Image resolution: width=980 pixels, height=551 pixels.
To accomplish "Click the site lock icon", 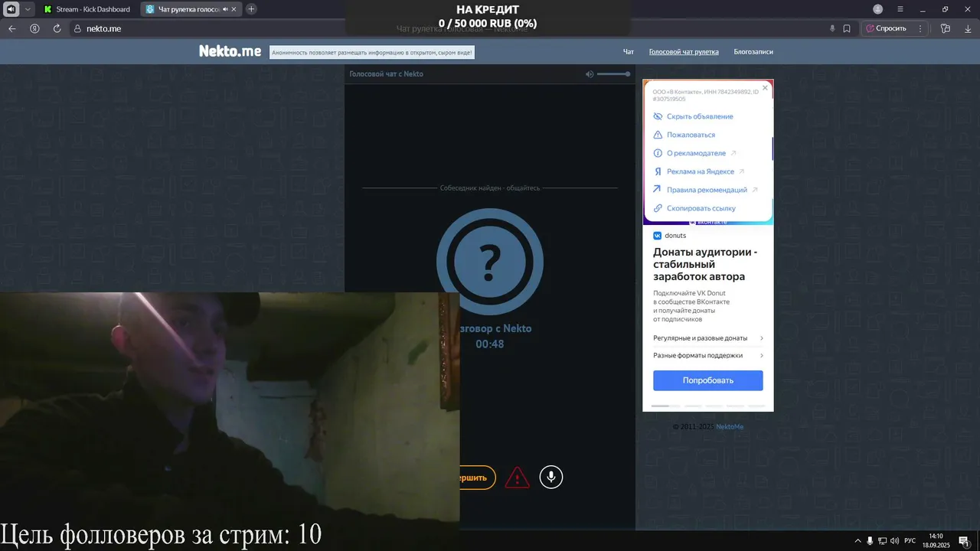I will pyautogui.click(x=77, y=28).
